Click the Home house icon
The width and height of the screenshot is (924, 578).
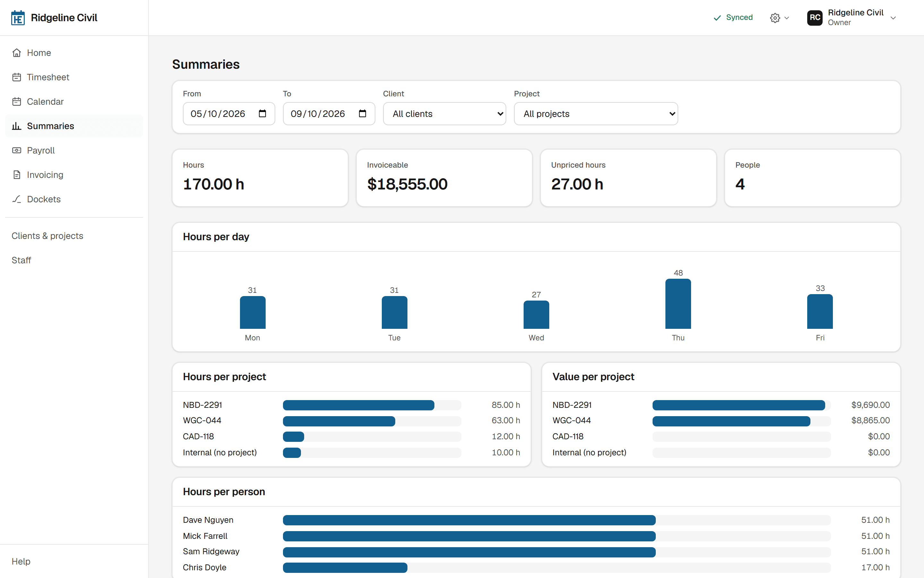coord(16,53)
